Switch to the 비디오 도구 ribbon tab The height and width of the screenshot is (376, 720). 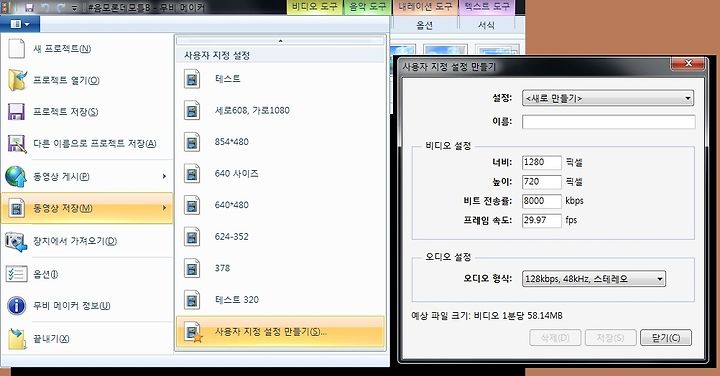pyautogui.click(x=315, y=7)
